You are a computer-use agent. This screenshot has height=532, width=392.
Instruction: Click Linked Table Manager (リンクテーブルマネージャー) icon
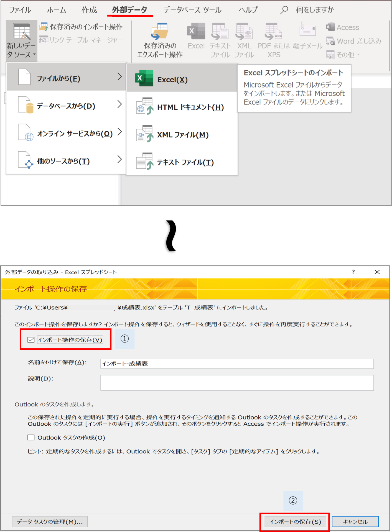tap(44, 40)
